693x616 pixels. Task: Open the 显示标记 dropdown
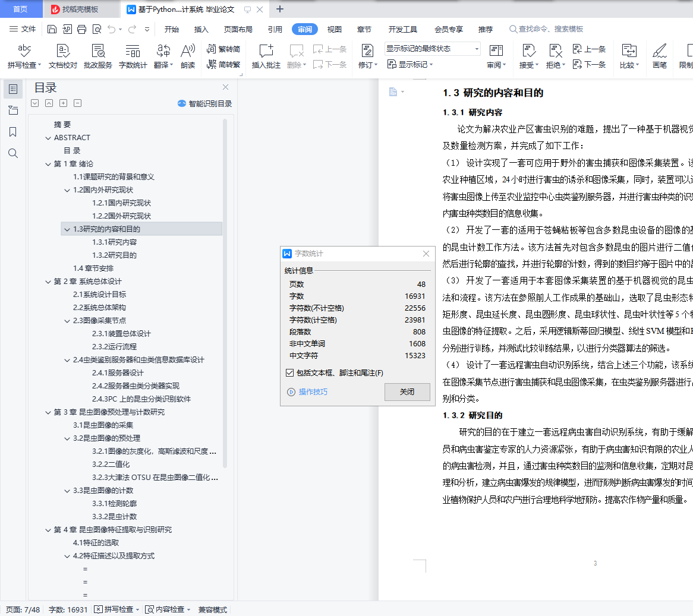410,65
